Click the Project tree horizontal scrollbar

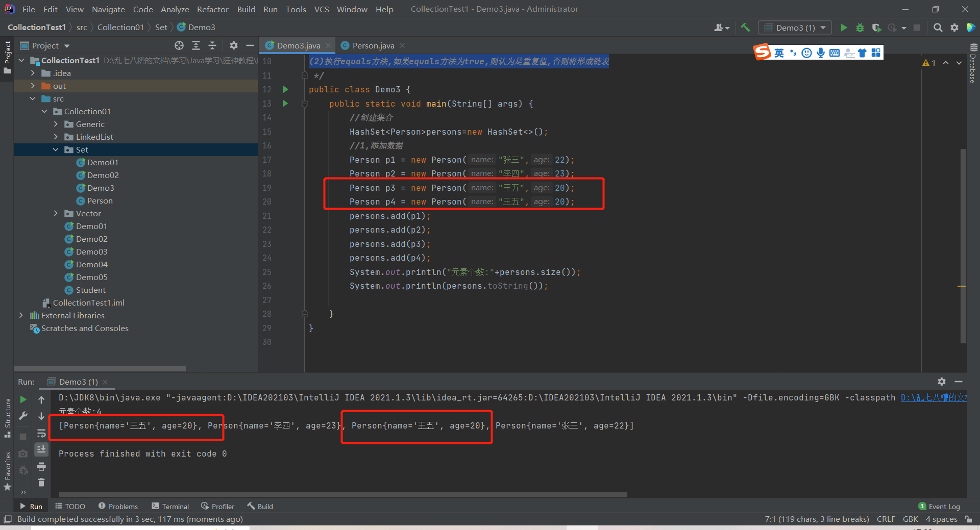pos(100,368)
